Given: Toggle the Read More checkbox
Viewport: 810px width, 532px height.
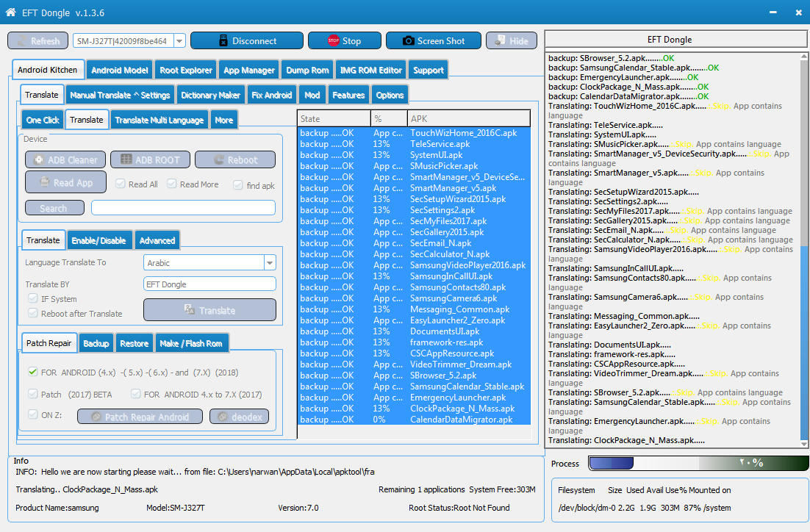Looking at the screenshot, I should 172,184.
